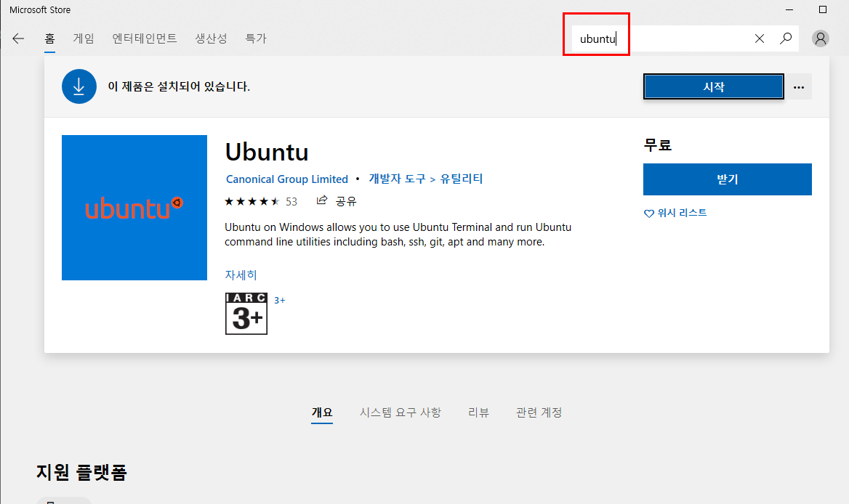This screenshot has height=504, width=849.
Task: Switch to the 엔터테인먼트 tab
Action: (x=145, y=38)
